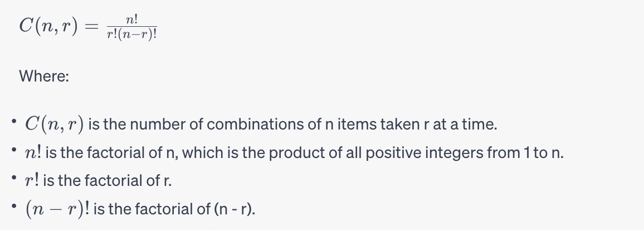The width and height of the screenshot is (644, 230).
Task: Click the C(n,r) formula at top
Action: tap(89, 27)
